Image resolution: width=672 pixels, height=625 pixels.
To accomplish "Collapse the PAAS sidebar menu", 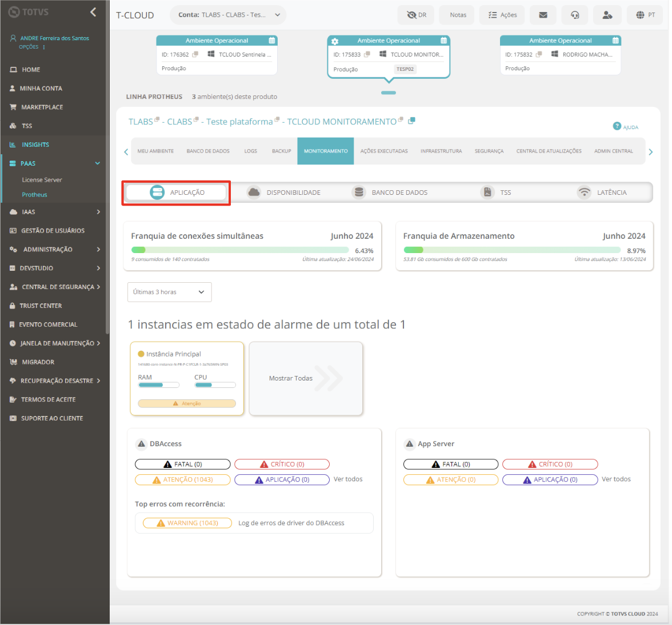I will 98,164.
